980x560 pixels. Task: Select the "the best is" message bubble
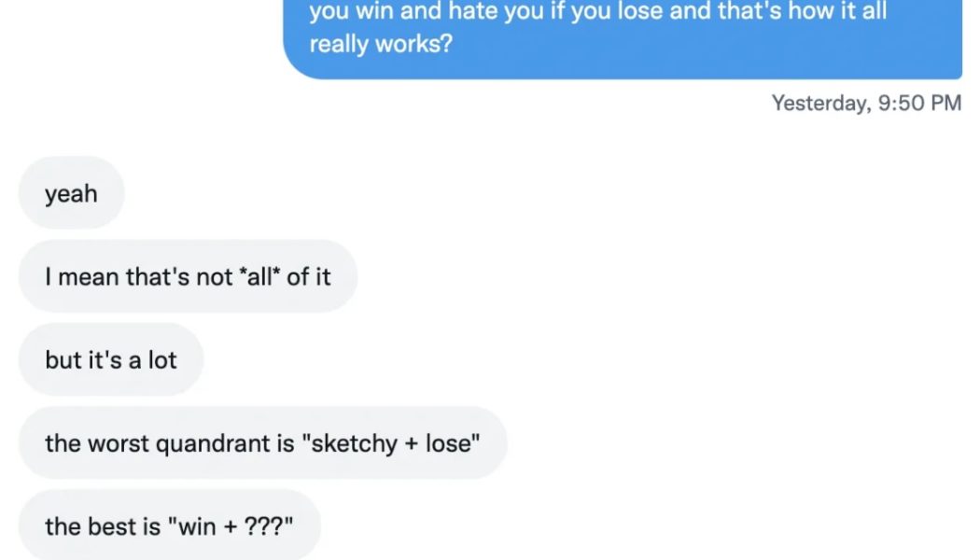[x=169, y=525]
